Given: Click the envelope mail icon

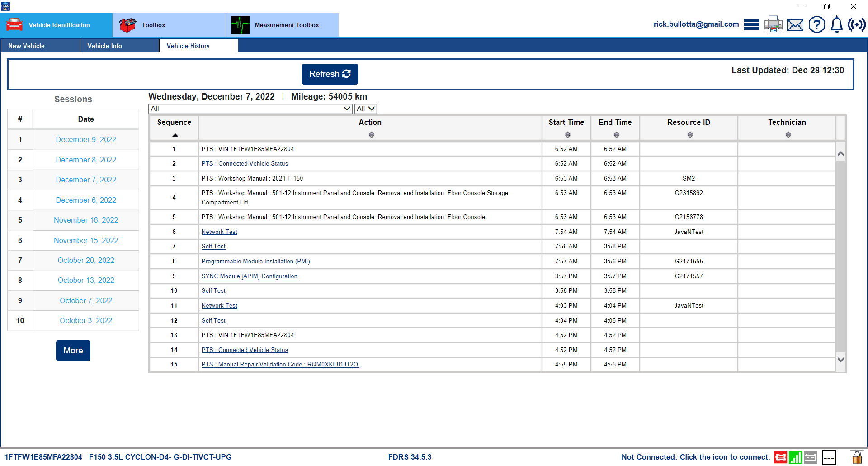Looking at the screenshot, I should click(x=795, y=25).
